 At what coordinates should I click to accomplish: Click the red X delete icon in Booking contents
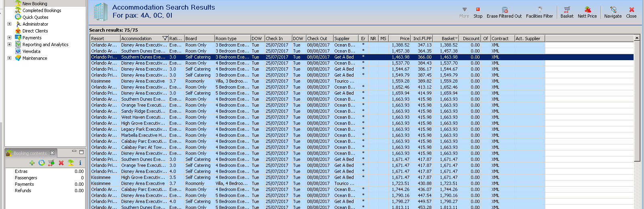coord(61,163)
